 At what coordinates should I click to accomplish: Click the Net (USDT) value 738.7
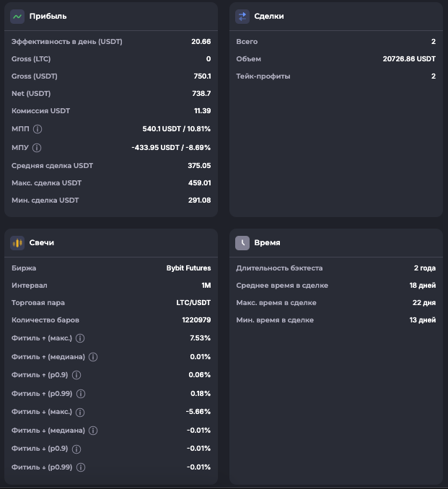tap(201, 94)
